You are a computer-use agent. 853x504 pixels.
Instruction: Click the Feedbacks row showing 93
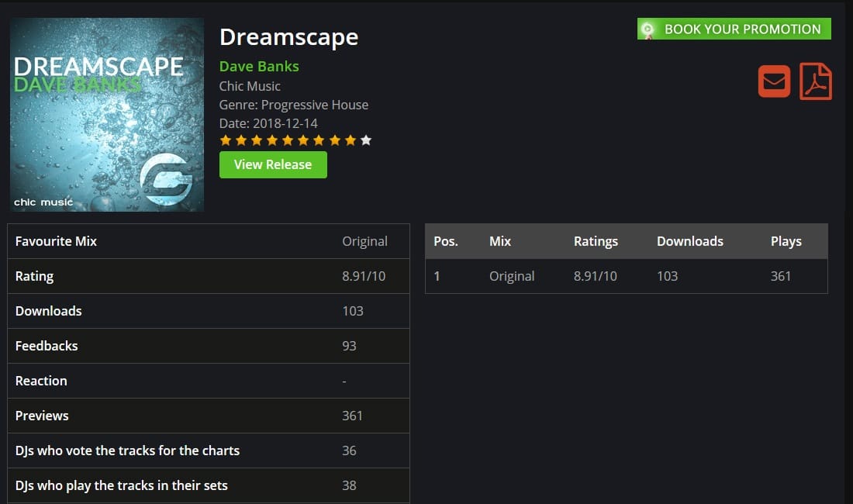tap(209, 346)
